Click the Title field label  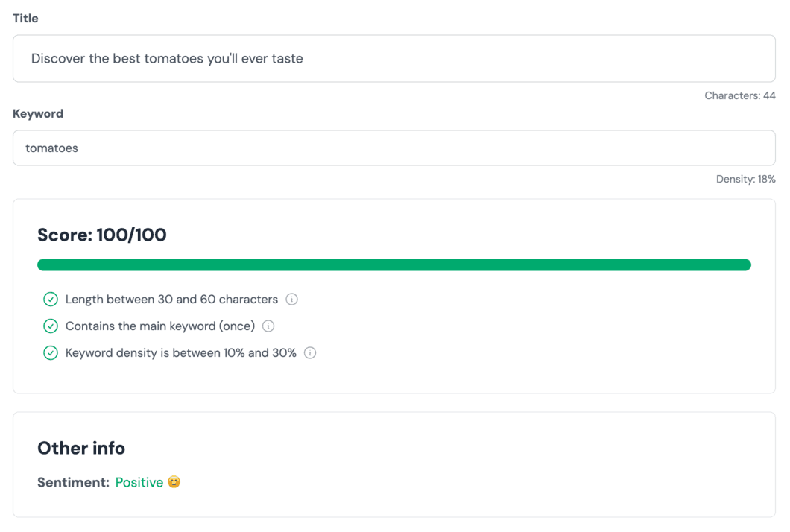pos(25,19)
